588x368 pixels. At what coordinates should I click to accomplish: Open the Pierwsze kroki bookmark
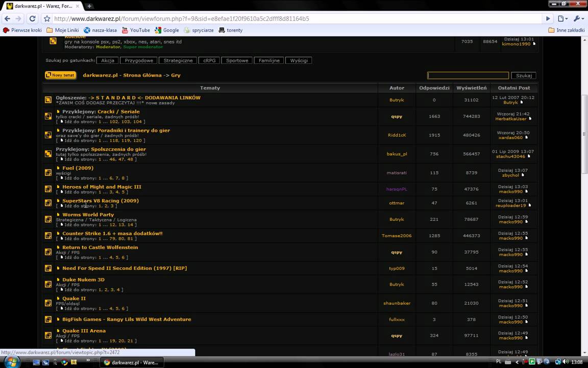(22, 30)
